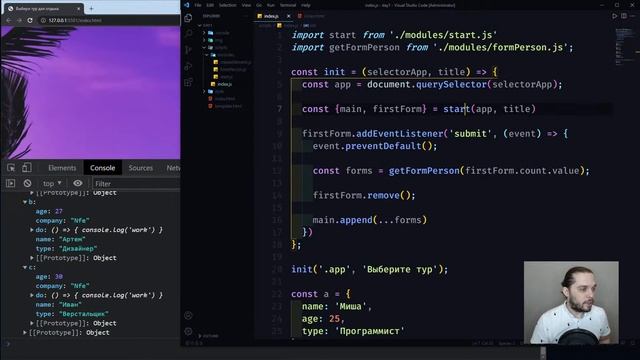Expand the 'do:' function under name Артем
The height and width of the screenshot is (360, 640).
(32, 230)
